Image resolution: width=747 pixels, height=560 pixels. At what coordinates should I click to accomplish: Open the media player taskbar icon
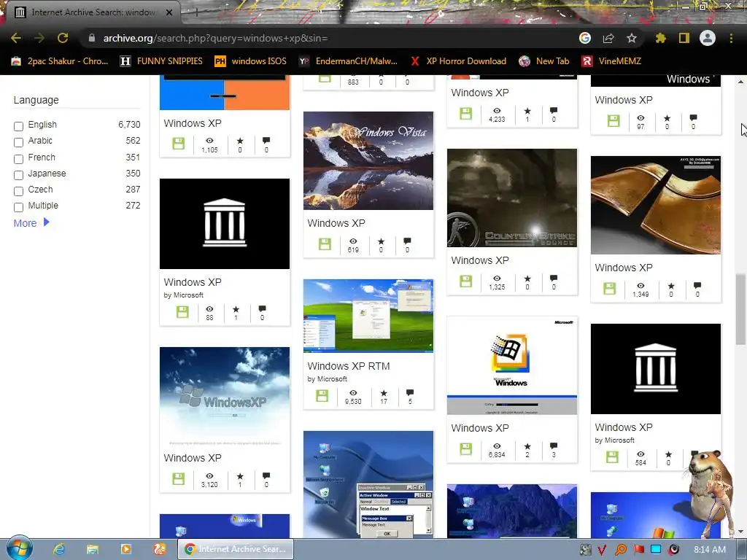coord(125,549)
